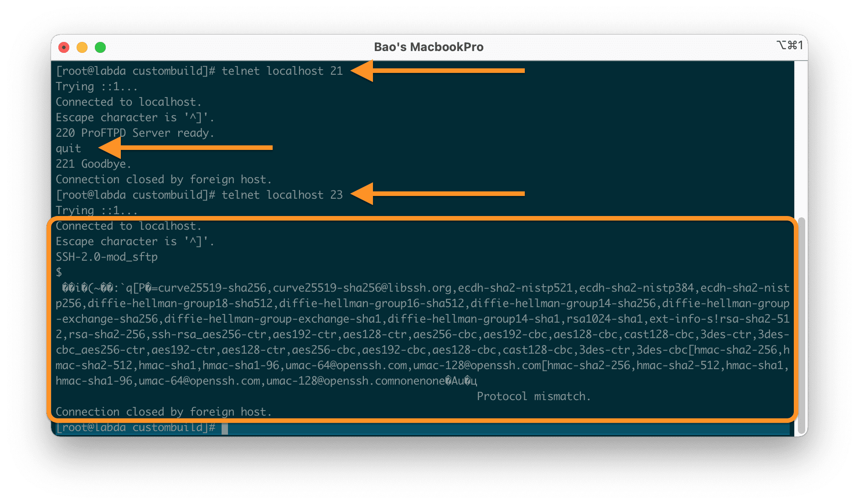Click 'curve25519-sha256@libssh.org' in the output
The height and width of the screenshot is (504, 859).
(x=362, y=288)
